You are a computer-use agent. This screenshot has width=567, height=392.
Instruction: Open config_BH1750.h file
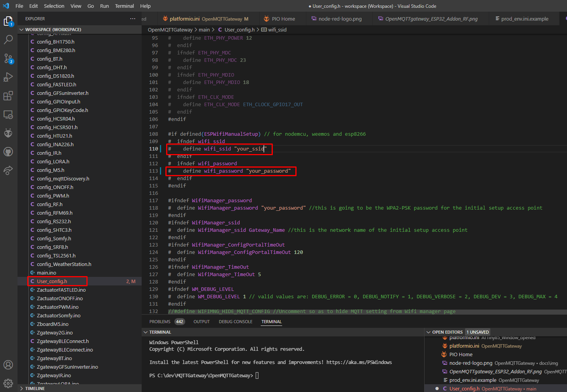tap(80, 42)
